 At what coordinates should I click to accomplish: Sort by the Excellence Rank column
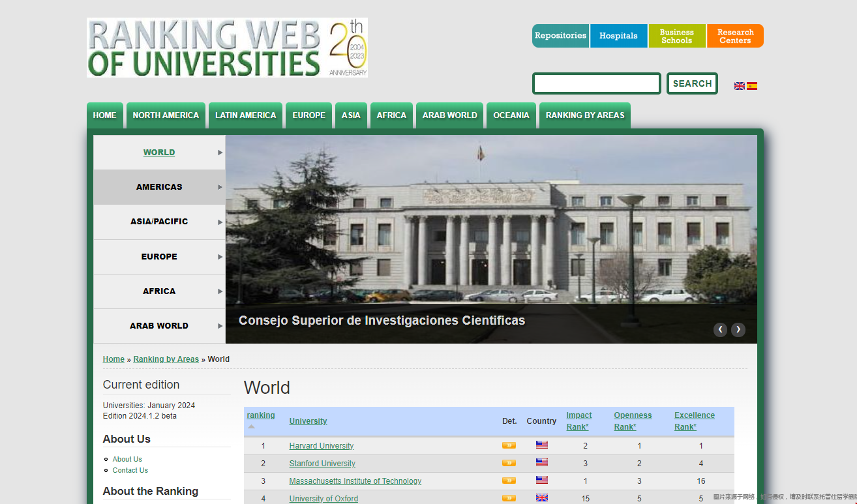click(695, 421)
